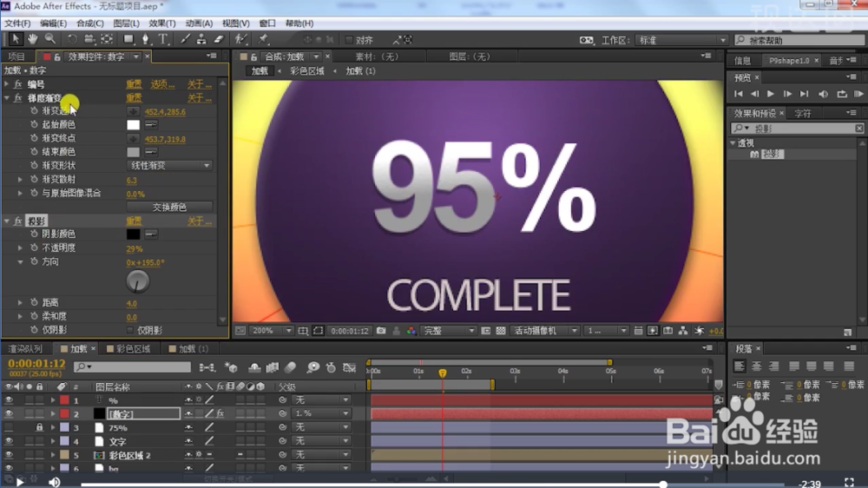Open the 完整 resolution dropdown
This screenshot has width=868, height=488.
tap(448, 331)
